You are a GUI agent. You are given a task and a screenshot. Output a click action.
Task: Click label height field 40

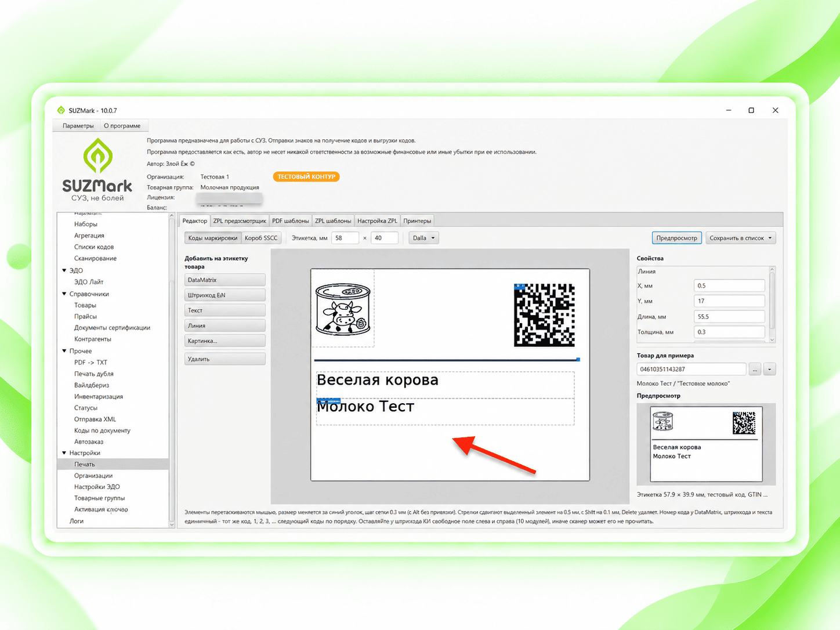click(x=385, y=238)
